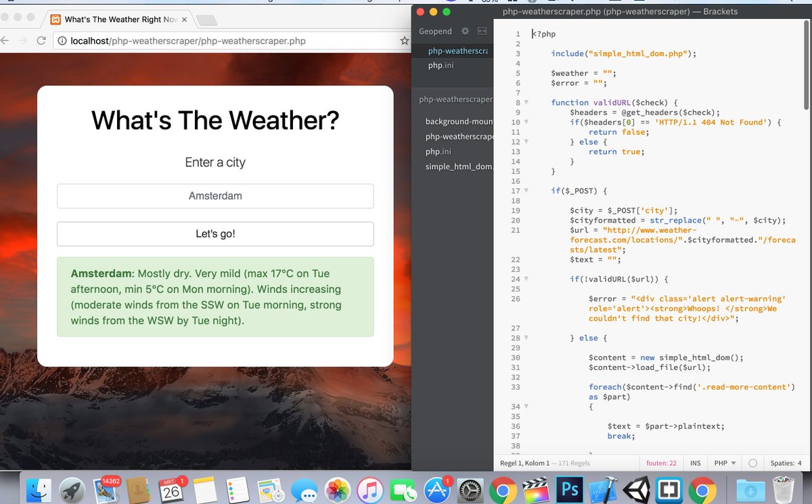This screenshot has height=504, width=812.
Task: Fold the if($_POST) block at line 17
Action: point(526,191)
